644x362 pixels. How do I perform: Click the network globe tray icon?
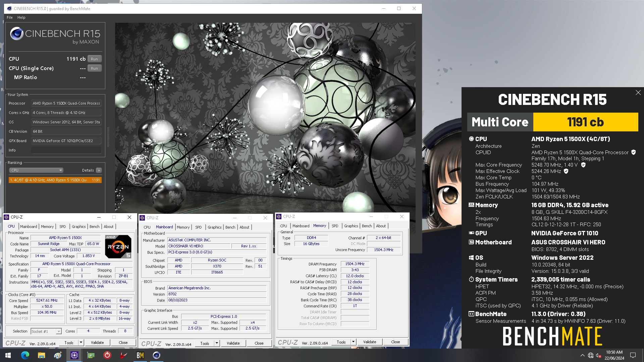(591, 355)
